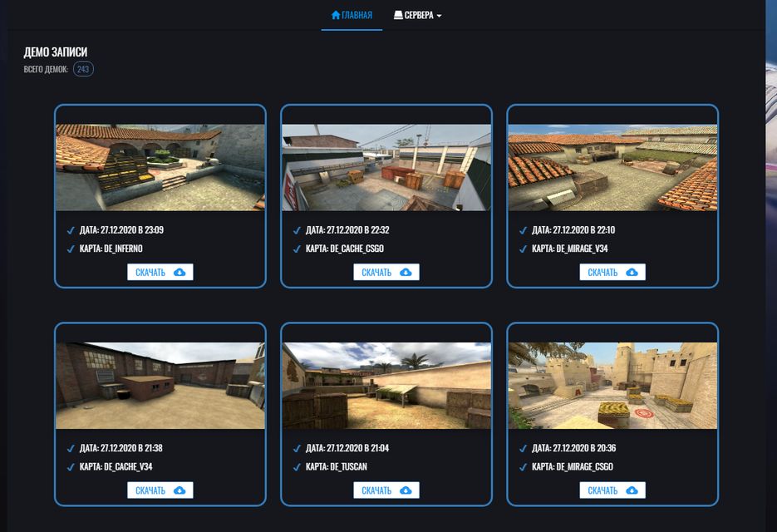Viewport: 777px width, 532px height.
Task: Open the СЕРВЕРА menu
Action: 418,15
